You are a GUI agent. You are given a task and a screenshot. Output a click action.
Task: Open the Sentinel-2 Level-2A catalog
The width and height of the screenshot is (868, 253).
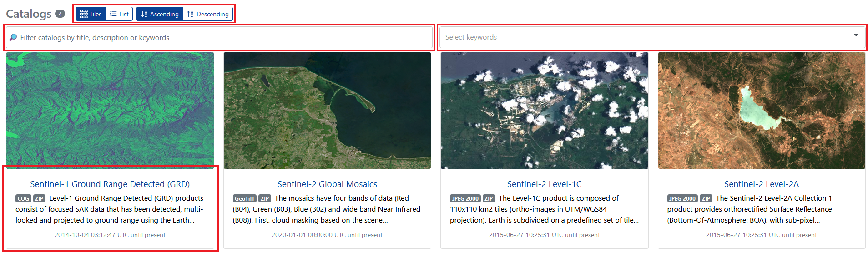(762, 184)
